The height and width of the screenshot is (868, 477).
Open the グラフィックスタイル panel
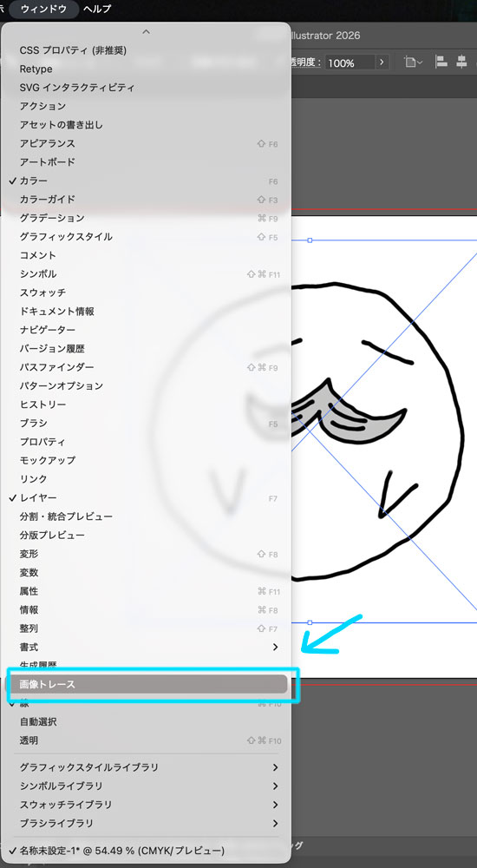pos(146,237)
